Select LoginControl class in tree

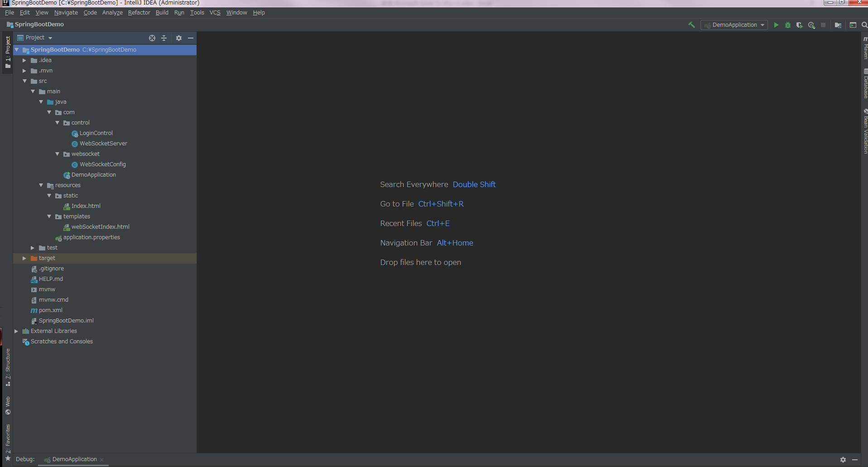[96, 133]
